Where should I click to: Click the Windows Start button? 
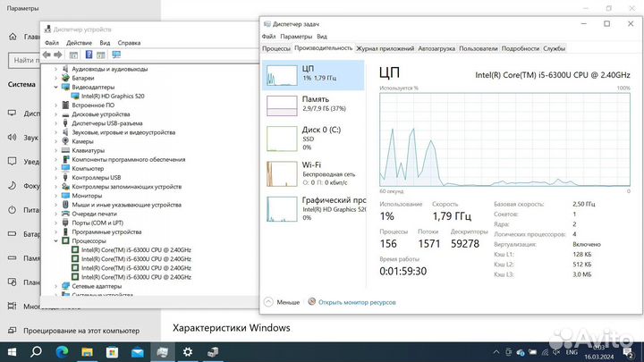(12, 352)
